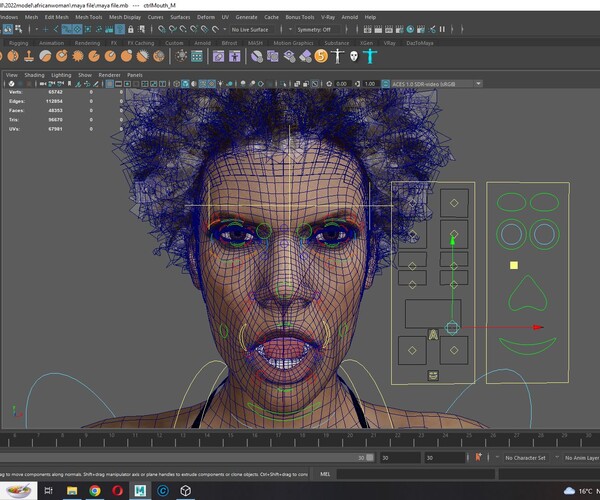Screen dimensions: 600x500
Task: Switch to the Motion Graphics shelf tab
Action: [293, 43]
